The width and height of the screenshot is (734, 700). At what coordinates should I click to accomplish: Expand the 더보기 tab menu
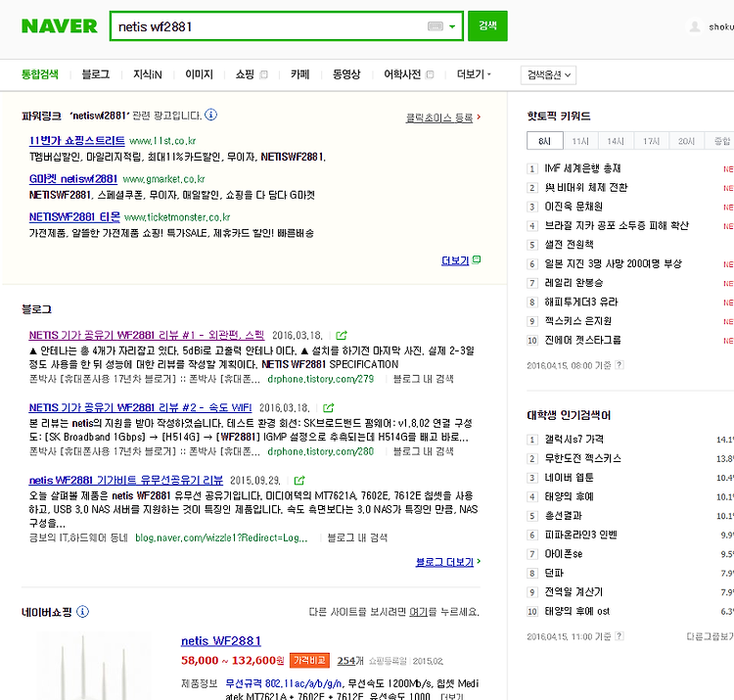tap(474, 74)
